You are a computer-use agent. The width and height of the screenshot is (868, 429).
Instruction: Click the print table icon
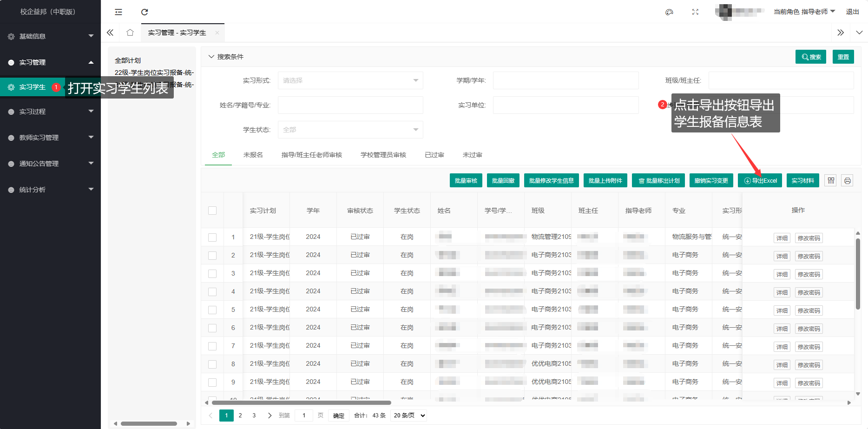click(x=847, y=181)
